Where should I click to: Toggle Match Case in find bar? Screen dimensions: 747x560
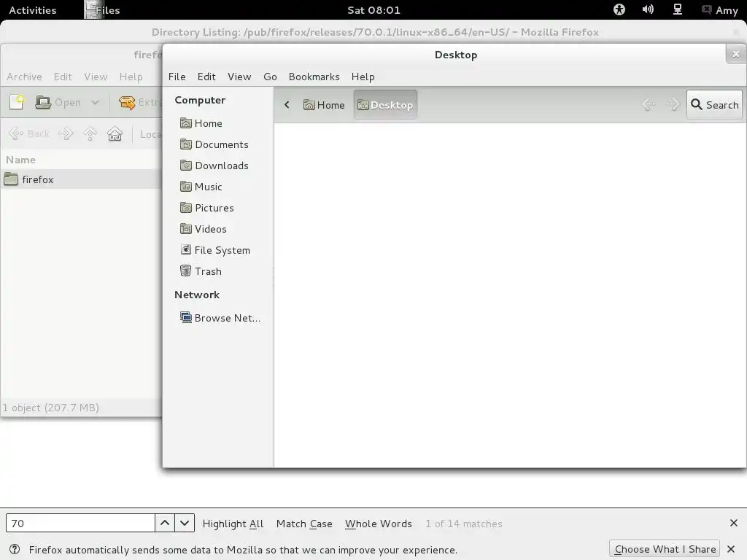[304, 524]
